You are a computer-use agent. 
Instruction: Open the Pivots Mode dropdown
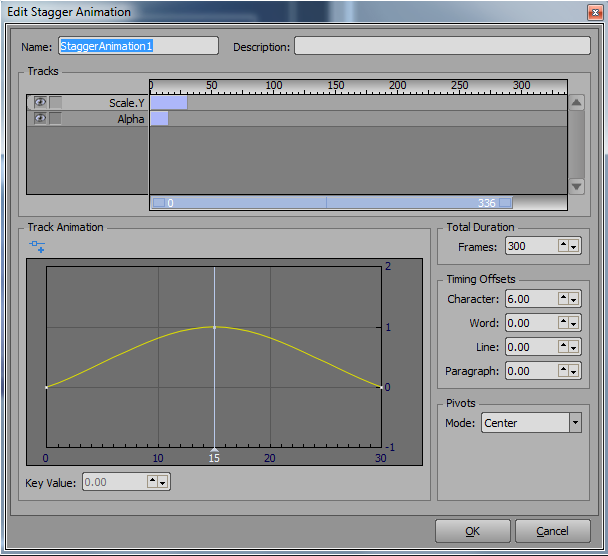[574, 423]
